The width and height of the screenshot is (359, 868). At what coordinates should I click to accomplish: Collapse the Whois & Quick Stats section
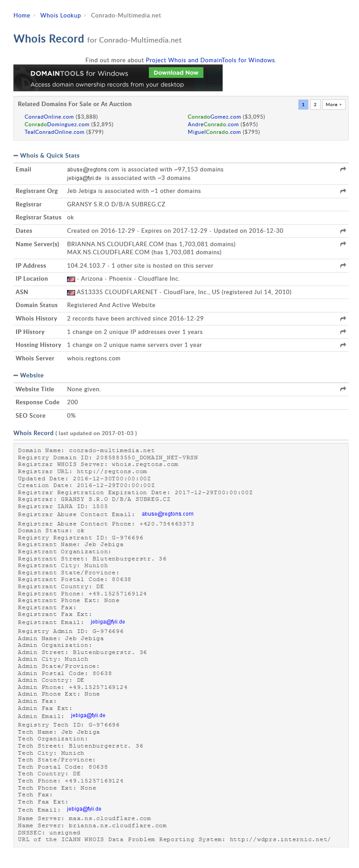[16, 155]
